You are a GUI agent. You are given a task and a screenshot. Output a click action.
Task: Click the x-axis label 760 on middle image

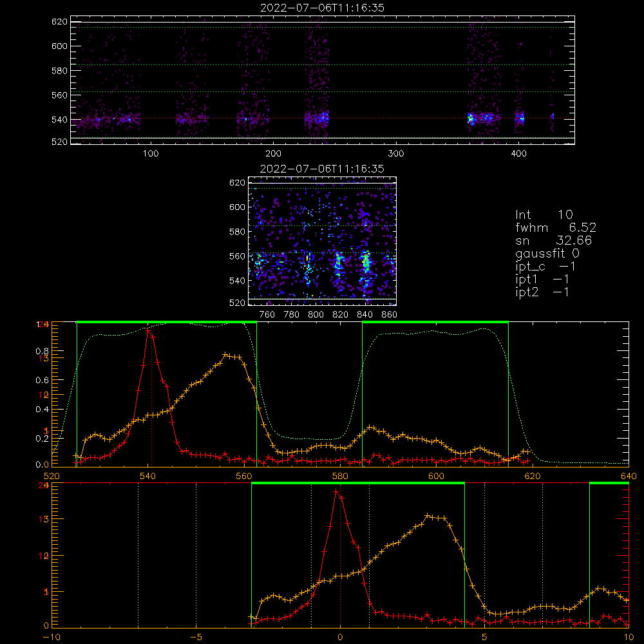(267, 315)
